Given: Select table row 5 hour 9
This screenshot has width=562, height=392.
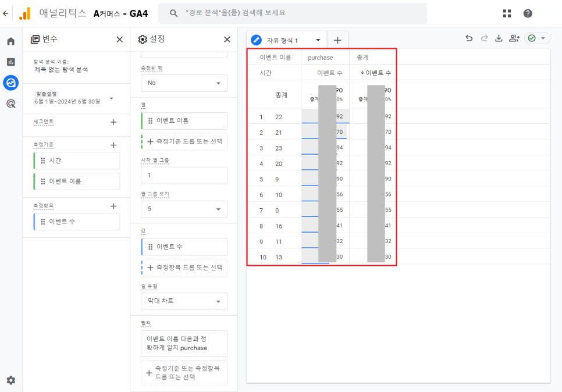Looking at the screenshot, I should coord(322,179).
